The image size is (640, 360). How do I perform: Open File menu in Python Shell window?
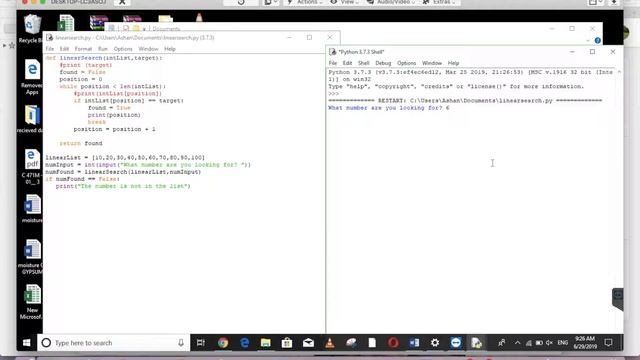(333, 63)
